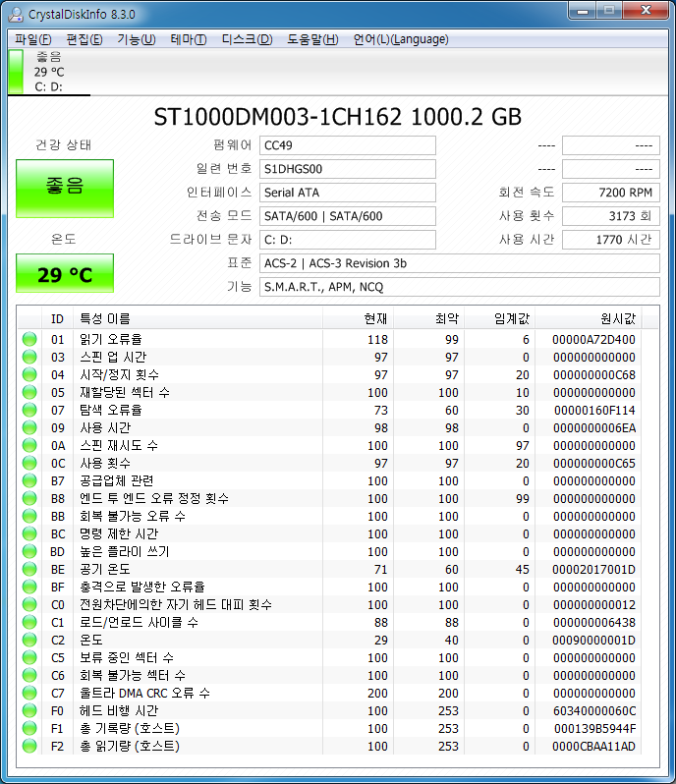Open the 파일(F) menu
The width and height of the screenshot is (676, 784).
tap(32, 39)
